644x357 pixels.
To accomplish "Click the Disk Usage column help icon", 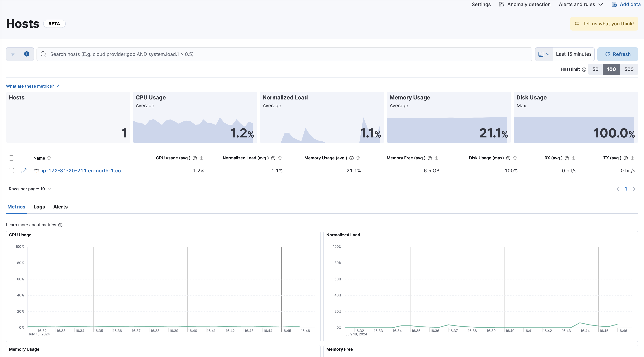I will pyautogui.click(x=508, y=158).
